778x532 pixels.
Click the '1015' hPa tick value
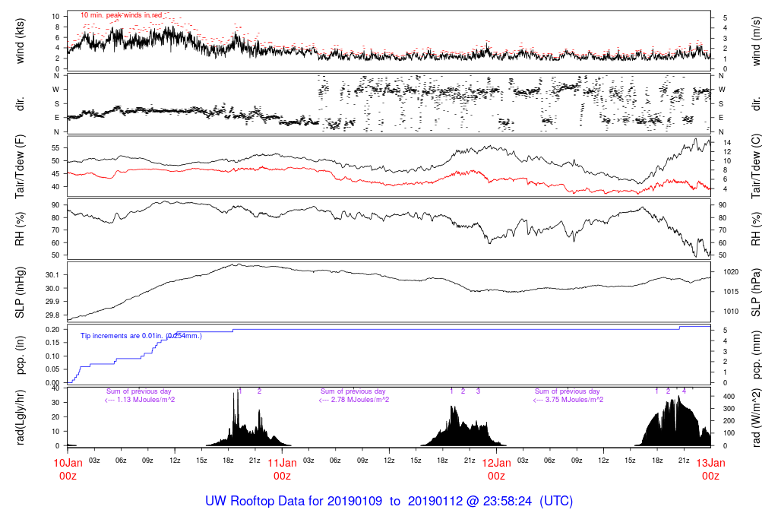coord(732,292)
